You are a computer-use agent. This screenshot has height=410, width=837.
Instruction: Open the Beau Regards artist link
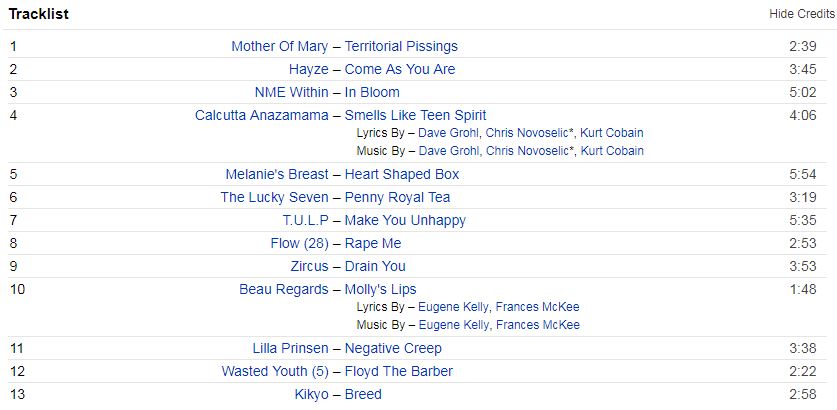283,289
